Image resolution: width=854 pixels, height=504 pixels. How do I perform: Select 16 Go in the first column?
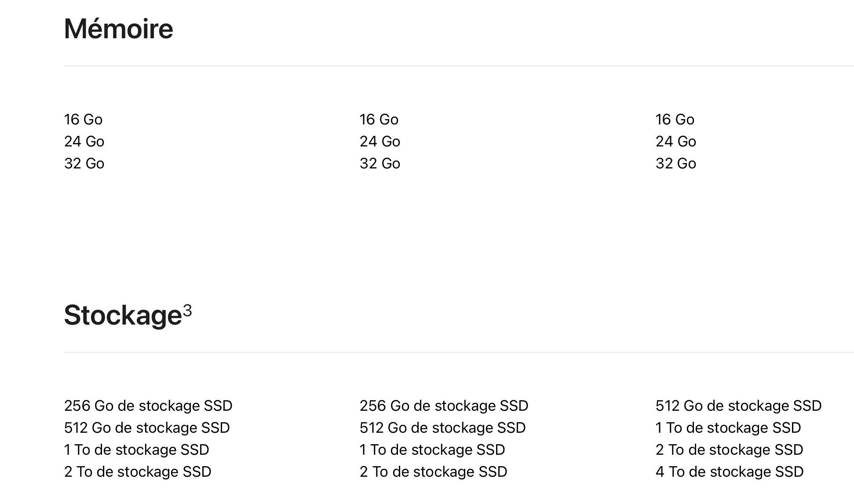click(x=83, y=120)
